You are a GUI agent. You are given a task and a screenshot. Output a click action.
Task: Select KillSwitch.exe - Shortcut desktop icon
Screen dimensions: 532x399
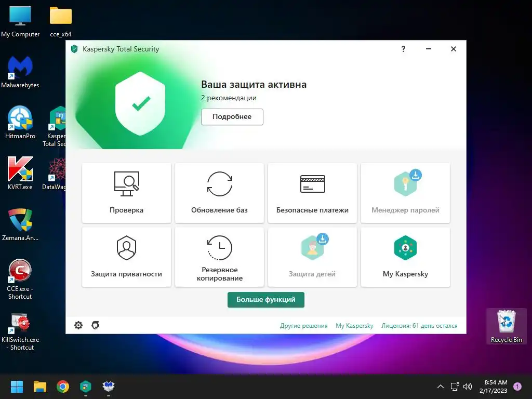point(20,332)
